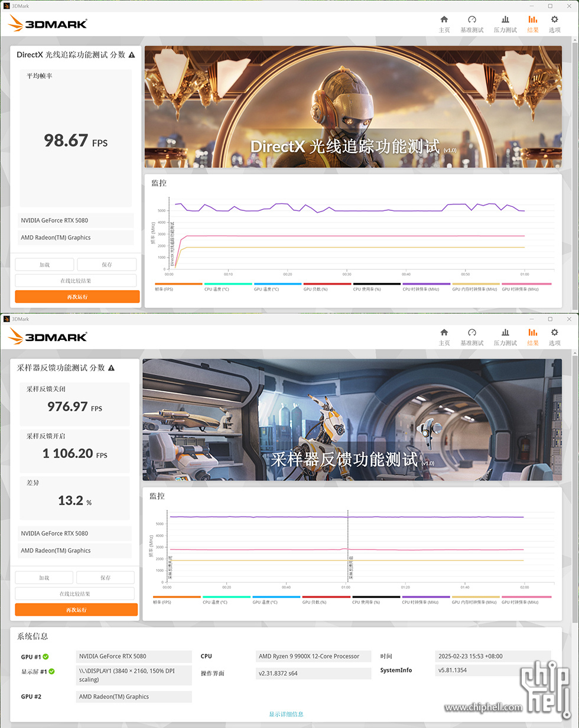
Task: Click 在线比较结果 in the sampler feedback window
Action: [x=75, y=593]
